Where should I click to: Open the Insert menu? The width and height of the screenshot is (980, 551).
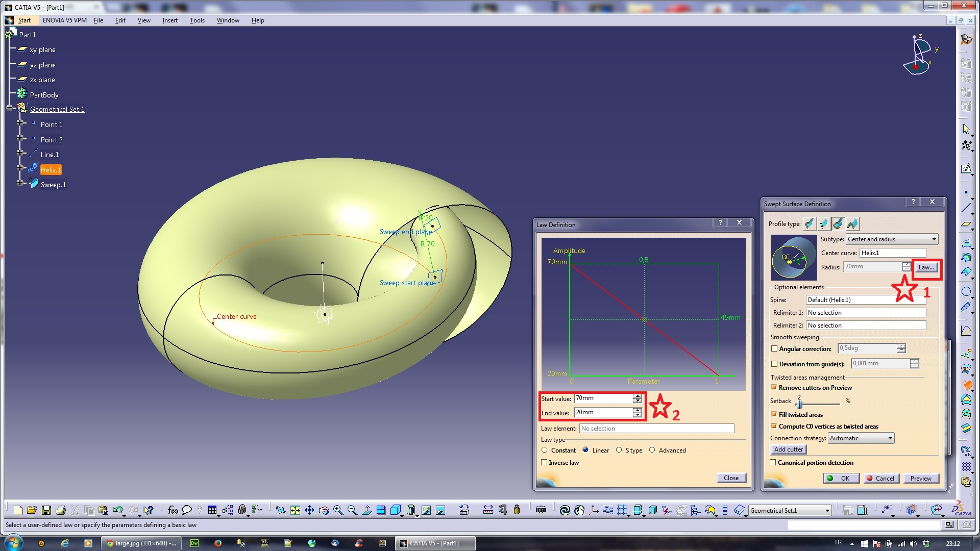170,20
